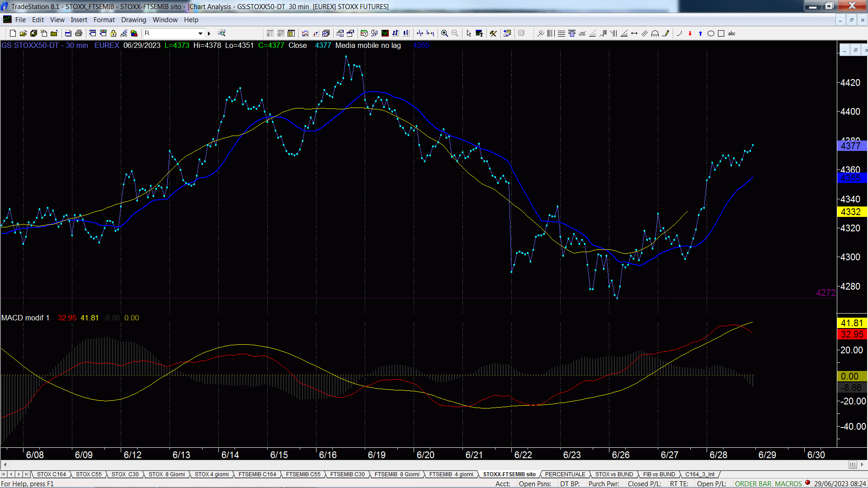The image size is (868, 488).
Task: Select the red down arrow drawing tool
Action: pyautogui.click(x=690, y=33)
